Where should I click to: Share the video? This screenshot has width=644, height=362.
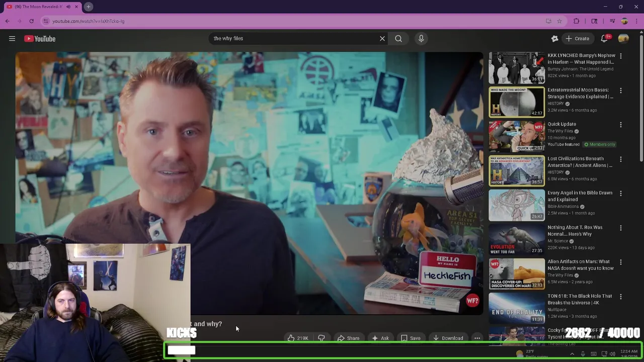point(348,338)
